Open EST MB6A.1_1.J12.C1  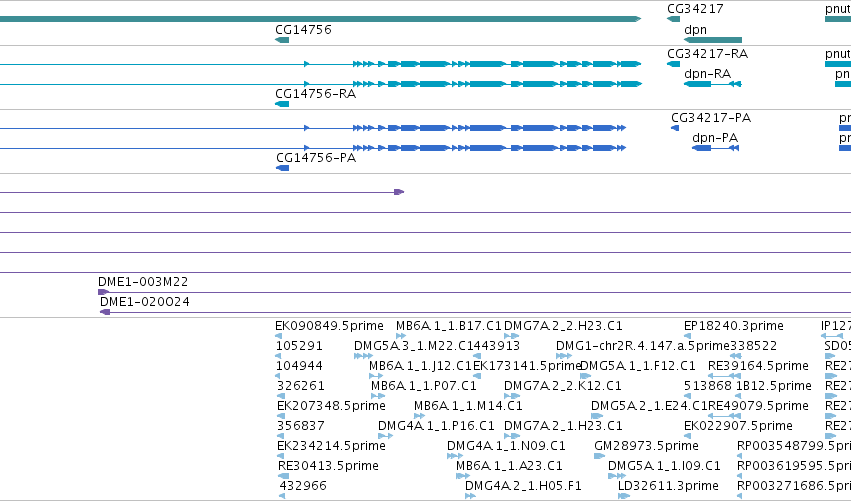(421, 366)
